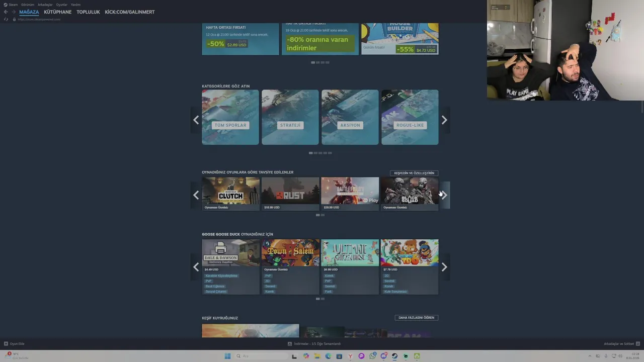Open the -80% oranına varan indirimler card
Screen dimensions: 644x362
click(x=320, y=39)
